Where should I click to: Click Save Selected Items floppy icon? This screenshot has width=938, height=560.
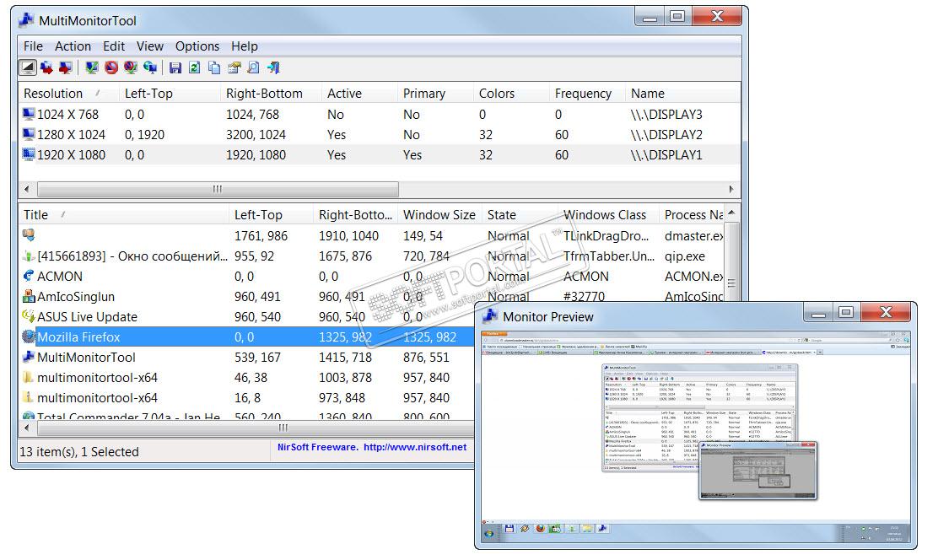point(175,67)
